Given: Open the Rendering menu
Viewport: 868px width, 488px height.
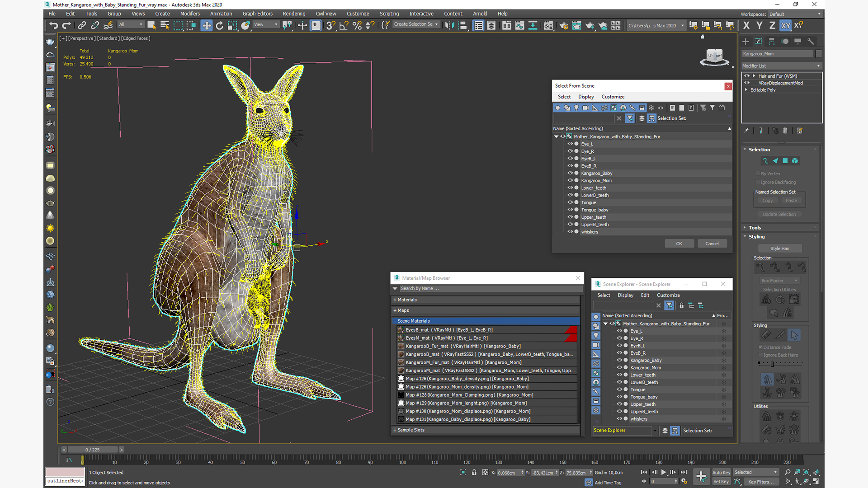Looking at the screenshot, I should 294,14.
